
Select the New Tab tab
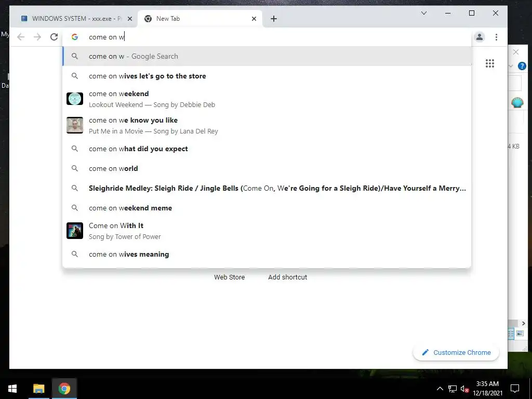tap(200, 19)
